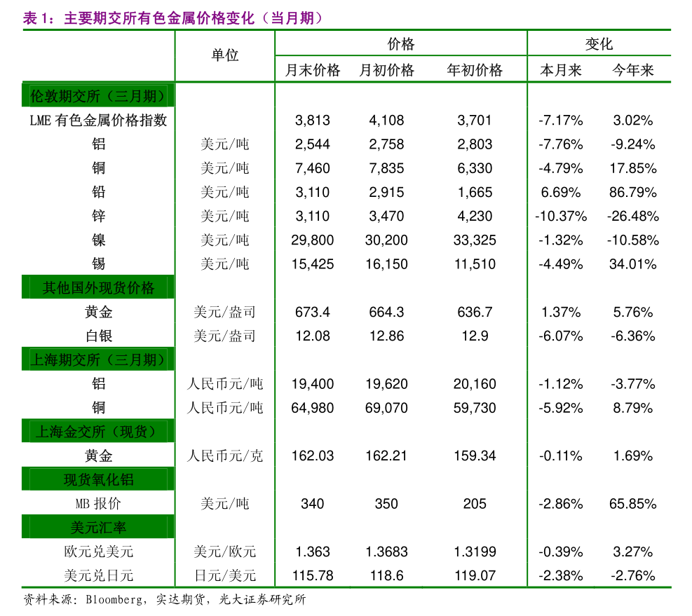Screen dimensions: 692x616
Task: Click the upper header cell of the rightmost column
Action: pos(599,43)
